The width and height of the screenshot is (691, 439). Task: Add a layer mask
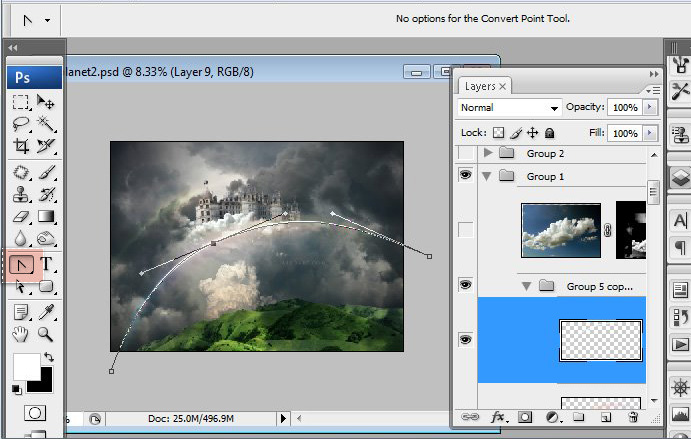(x=525, y=417)
